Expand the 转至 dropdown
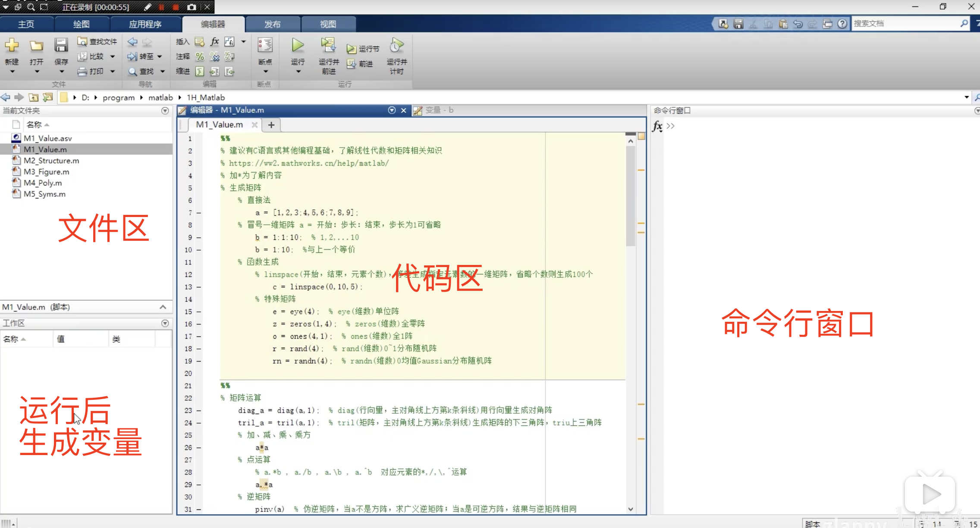This screenshot has width=980, height=528. 159,56
